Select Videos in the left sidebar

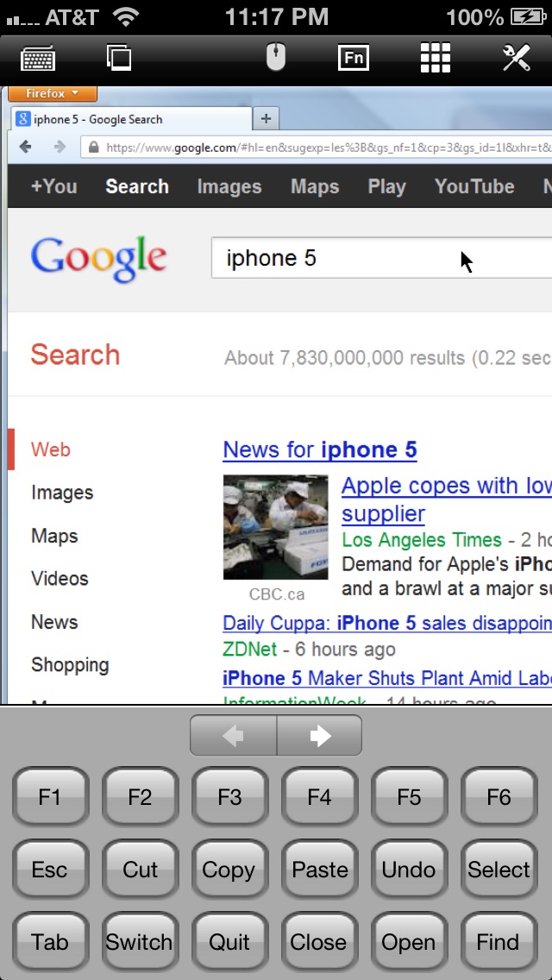coord(60,579)
